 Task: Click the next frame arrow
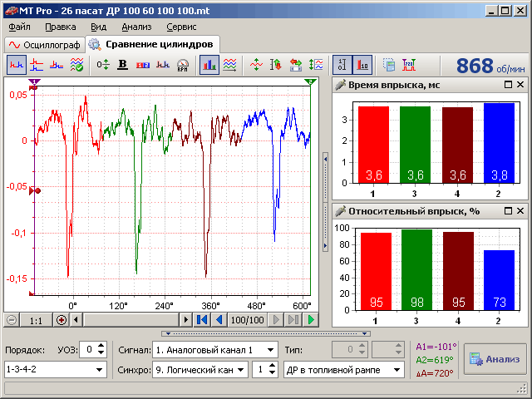click(x=276, y=320)
